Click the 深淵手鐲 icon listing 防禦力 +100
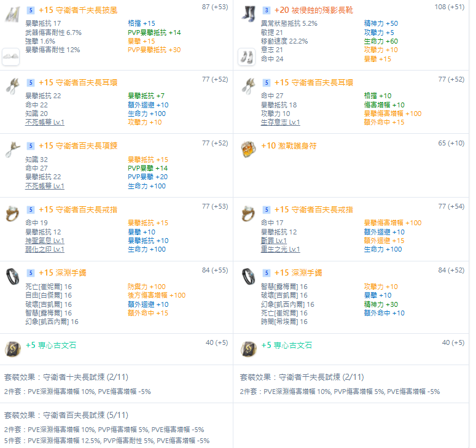476x448 pixels. point(12,276)
